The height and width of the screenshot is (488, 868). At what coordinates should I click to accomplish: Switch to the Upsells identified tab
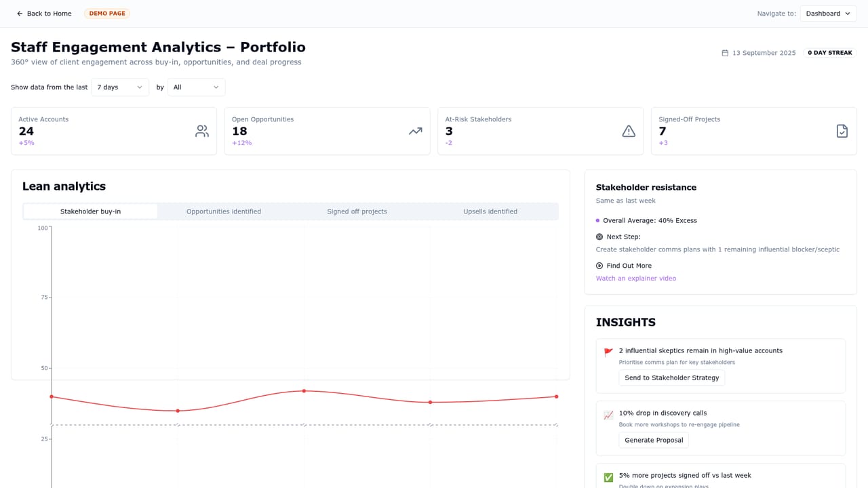point(490,211)
